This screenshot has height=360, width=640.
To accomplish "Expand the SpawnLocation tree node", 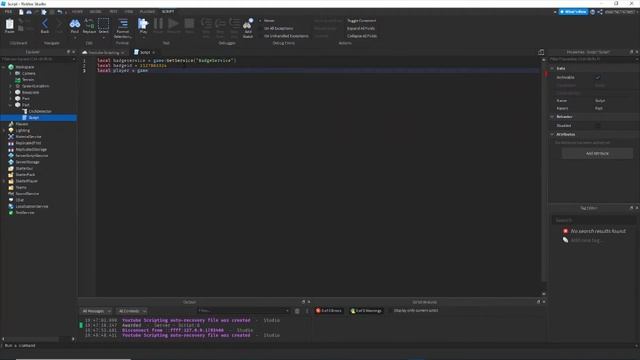I will [x=11, y=86].
